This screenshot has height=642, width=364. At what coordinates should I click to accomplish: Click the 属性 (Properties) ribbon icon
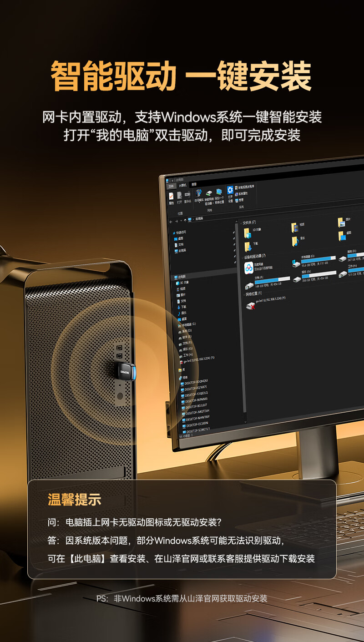[171, 197]
